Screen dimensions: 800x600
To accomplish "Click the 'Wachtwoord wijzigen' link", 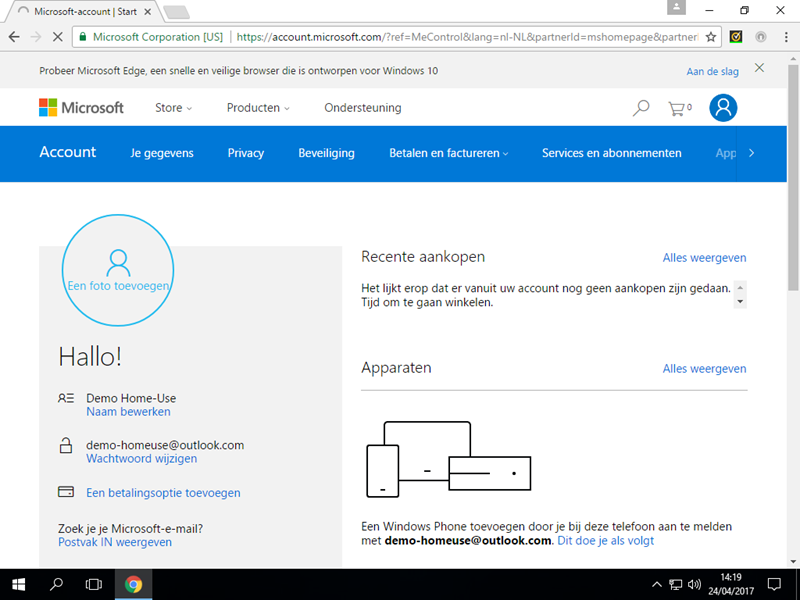I will (142, 459).
